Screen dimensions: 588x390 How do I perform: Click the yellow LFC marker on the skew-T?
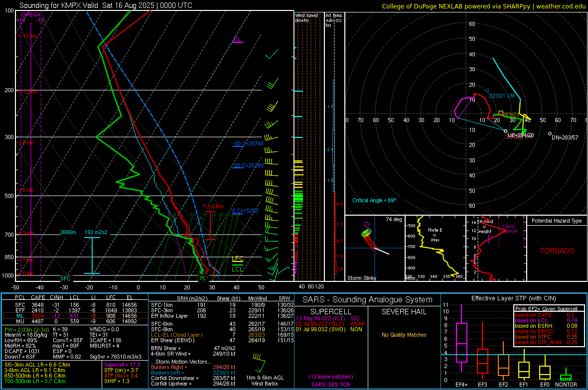pyautogui.click(x=237, y=259)
